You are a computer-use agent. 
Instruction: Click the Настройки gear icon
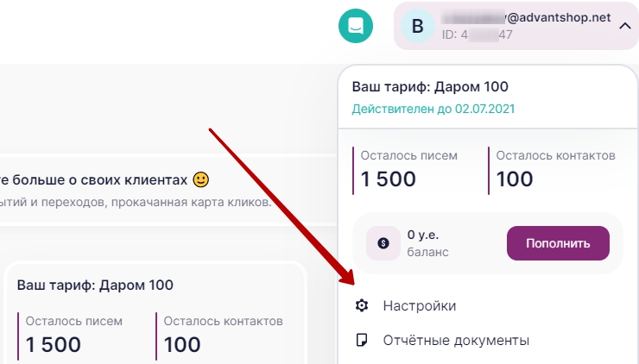click(x=363, y=305)
